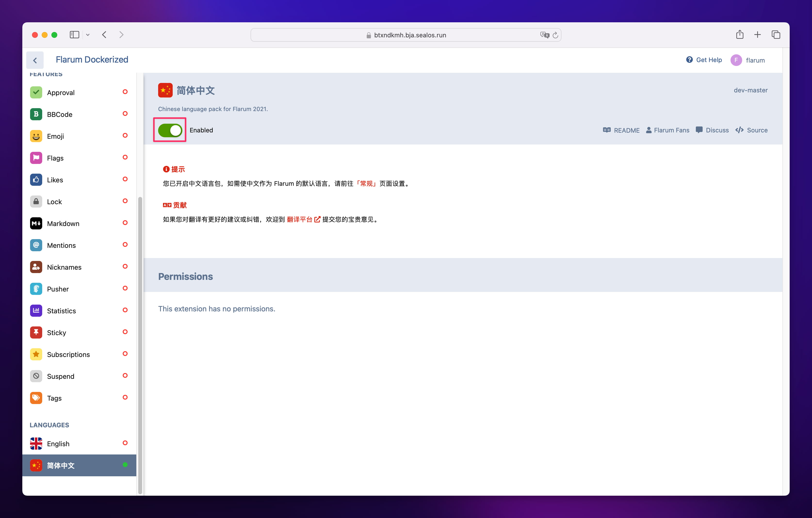
Task: Select Subscriptions in the features list
Action: pyautogui.click(x=79, y=355)
